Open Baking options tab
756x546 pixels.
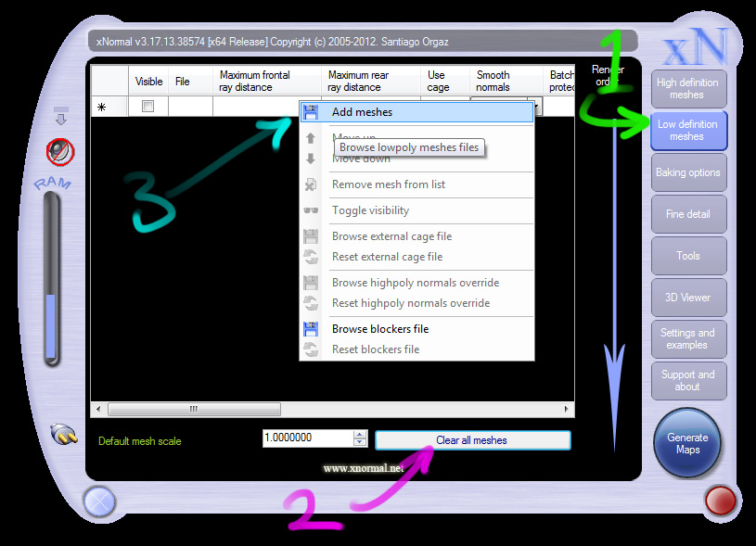tap(688, 172)
